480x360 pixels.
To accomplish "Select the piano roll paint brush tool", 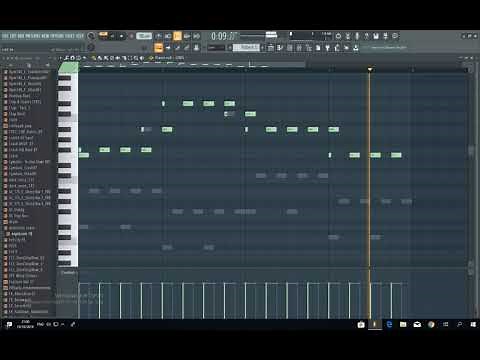I will 99,58.
